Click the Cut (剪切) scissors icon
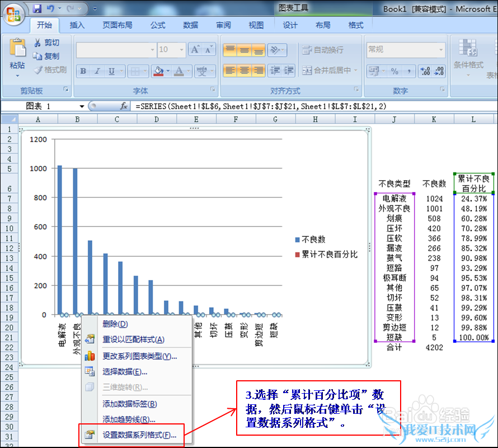 click(37, 43)
